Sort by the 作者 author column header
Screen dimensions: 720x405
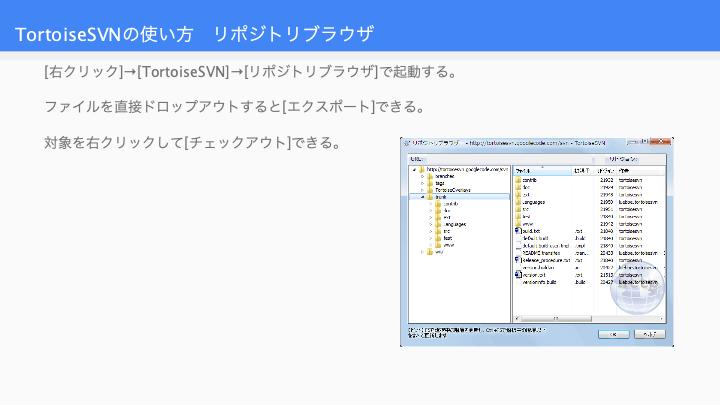(x=640, y=170)
